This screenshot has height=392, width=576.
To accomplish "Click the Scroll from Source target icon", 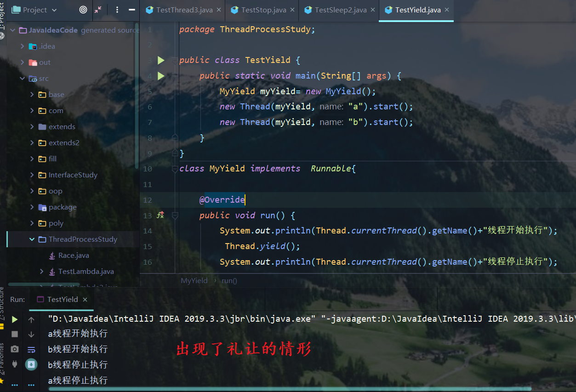I will click(83, 10).
